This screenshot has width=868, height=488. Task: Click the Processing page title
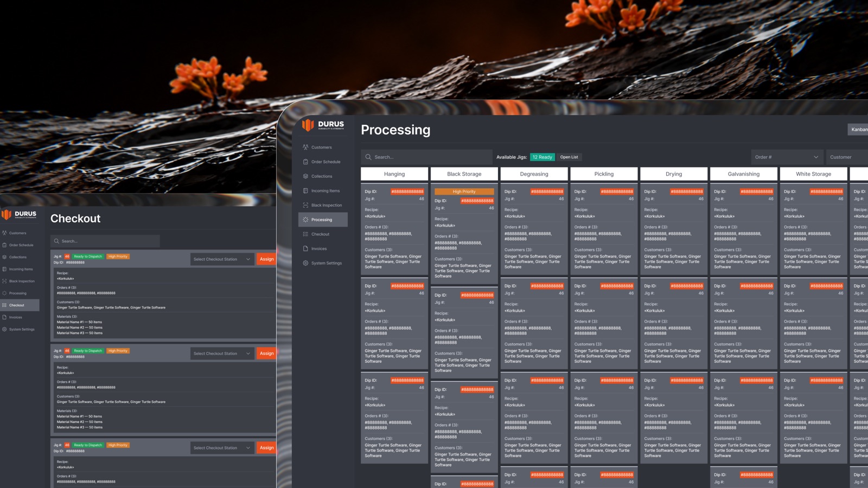[395, 130]
